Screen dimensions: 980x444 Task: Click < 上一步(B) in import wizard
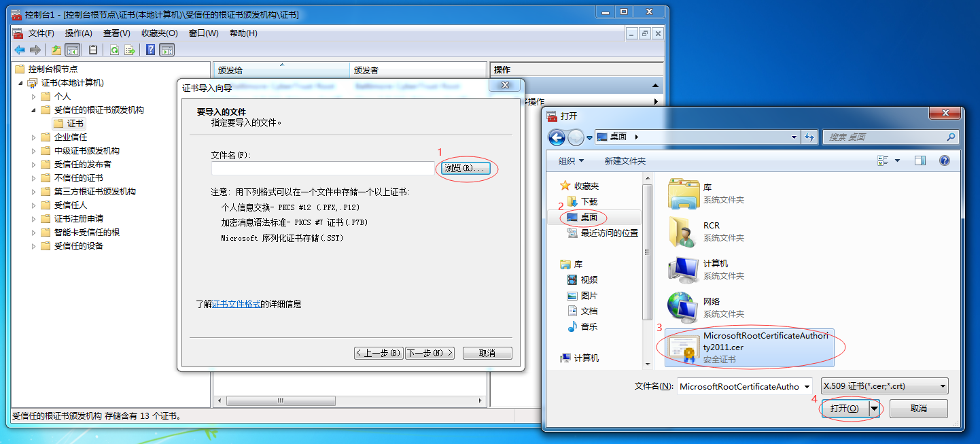(x=379, y=354)
